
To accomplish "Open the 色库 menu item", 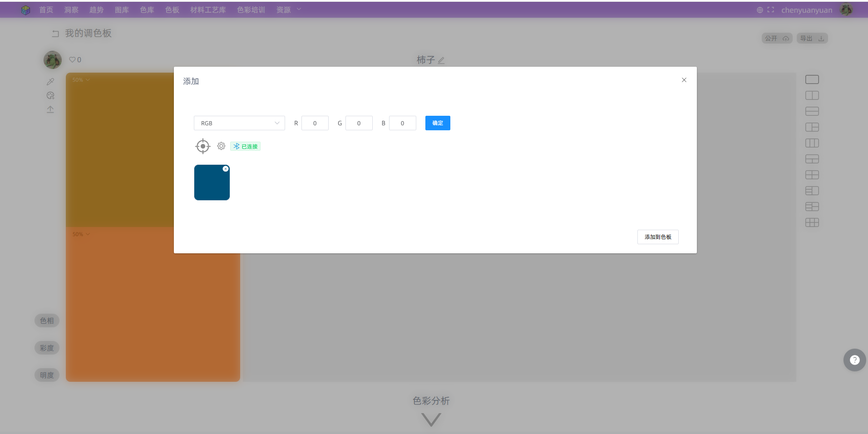I will click(x=147, y=10).
